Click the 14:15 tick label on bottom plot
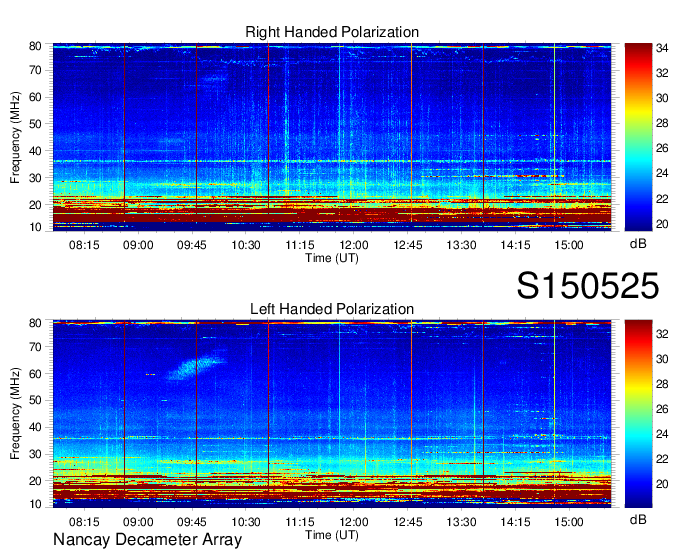 (x=515, y=522)
